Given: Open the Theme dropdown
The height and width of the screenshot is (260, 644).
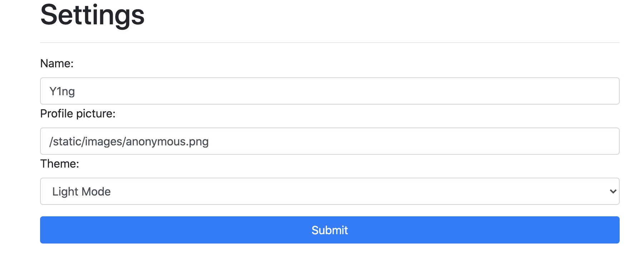Looking at the screenshot, I should pyautogui.click(x=329, y=191).
